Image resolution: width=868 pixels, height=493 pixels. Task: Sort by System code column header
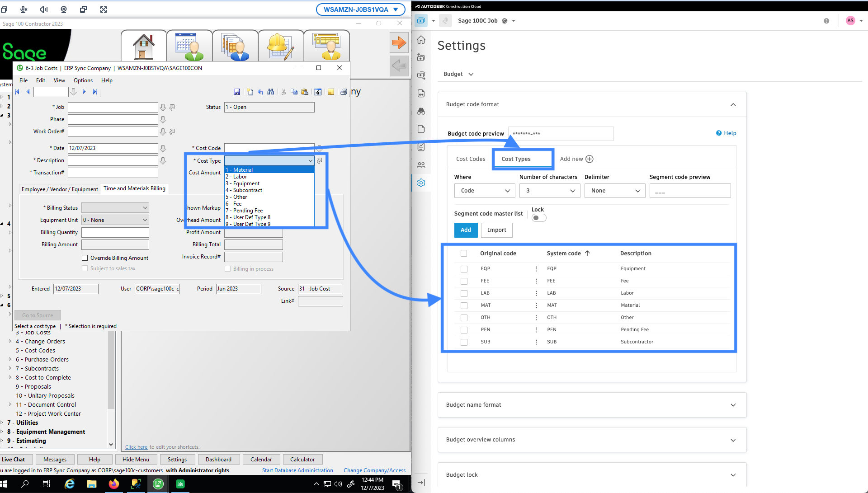tap(568, 254)
